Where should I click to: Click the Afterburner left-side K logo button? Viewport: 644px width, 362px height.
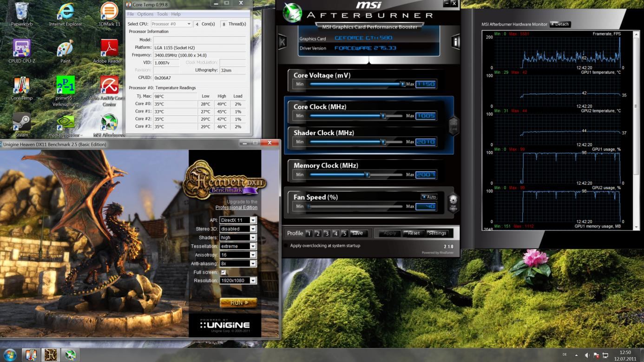(282, 42)
